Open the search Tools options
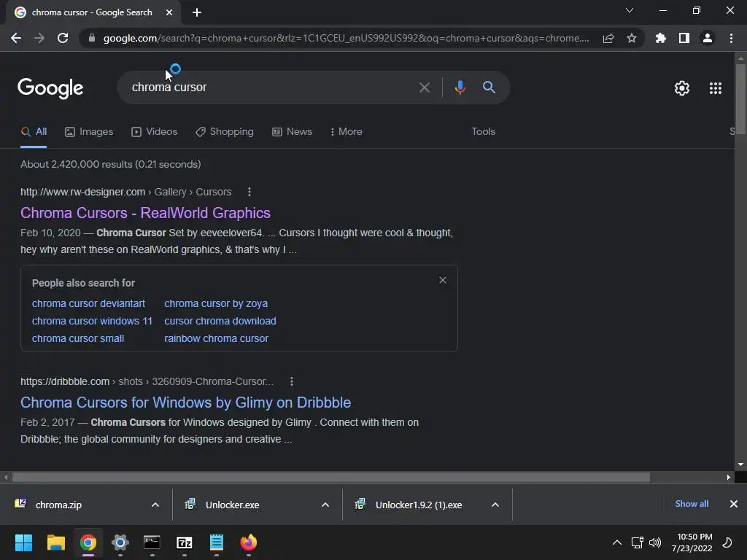The image size is (747, 560). pyautogui.click(x=483, y=132)
